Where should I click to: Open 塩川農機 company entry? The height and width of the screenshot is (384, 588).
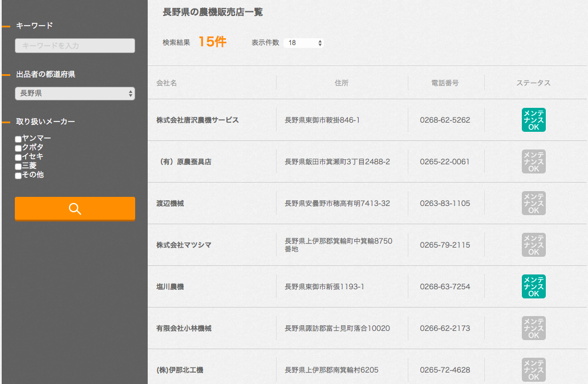pos(170,286)
